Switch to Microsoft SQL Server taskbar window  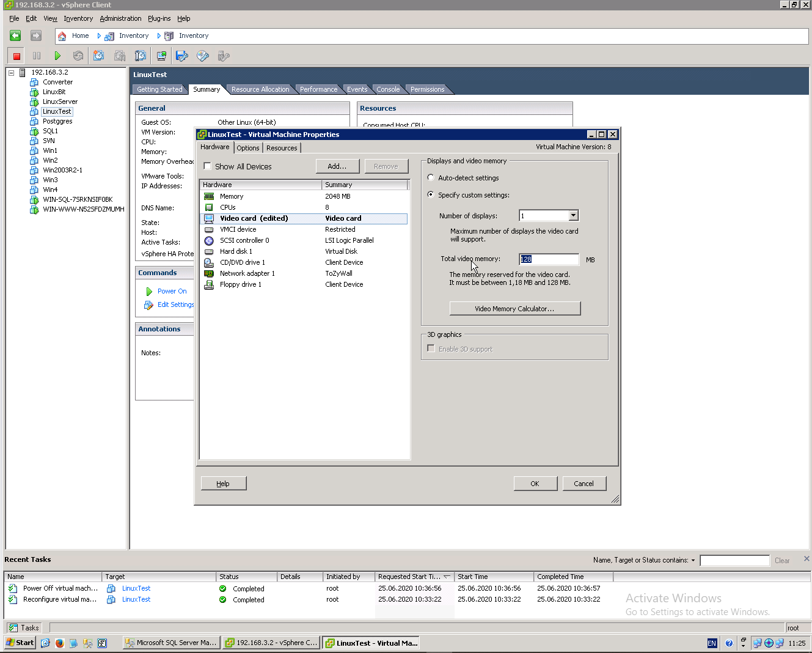pos(170,643)
